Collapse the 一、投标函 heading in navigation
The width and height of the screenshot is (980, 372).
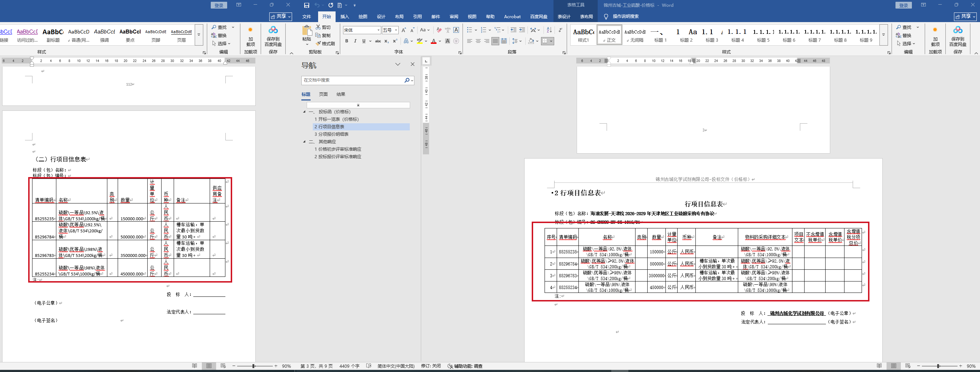pyautogui.click(x=304, y=112)
